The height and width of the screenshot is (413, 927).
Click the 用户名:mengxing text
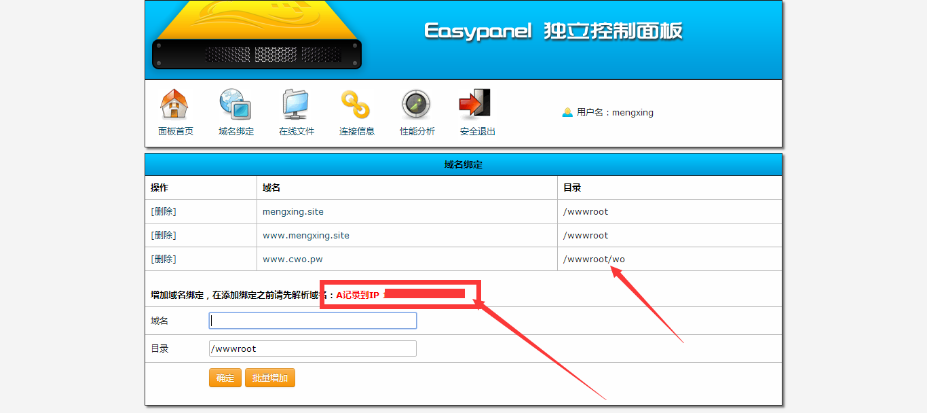[615, 112]
